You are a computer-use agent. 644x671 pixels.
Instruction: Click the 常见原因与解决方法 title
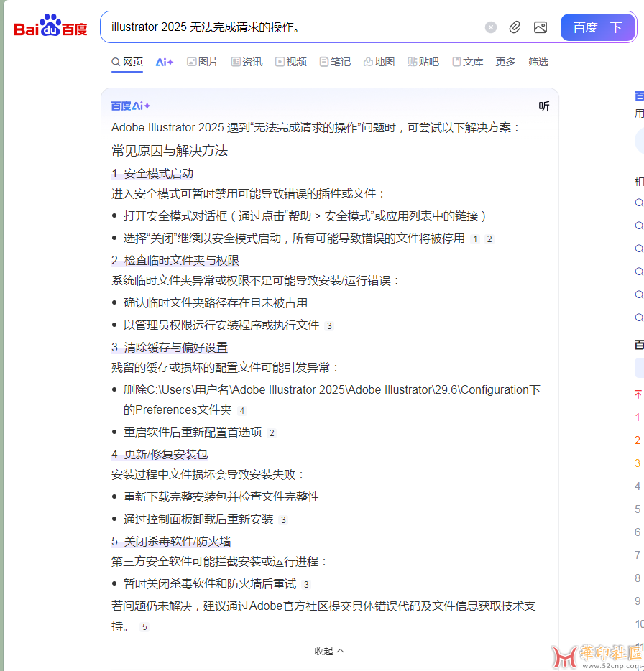coord(170,151)
